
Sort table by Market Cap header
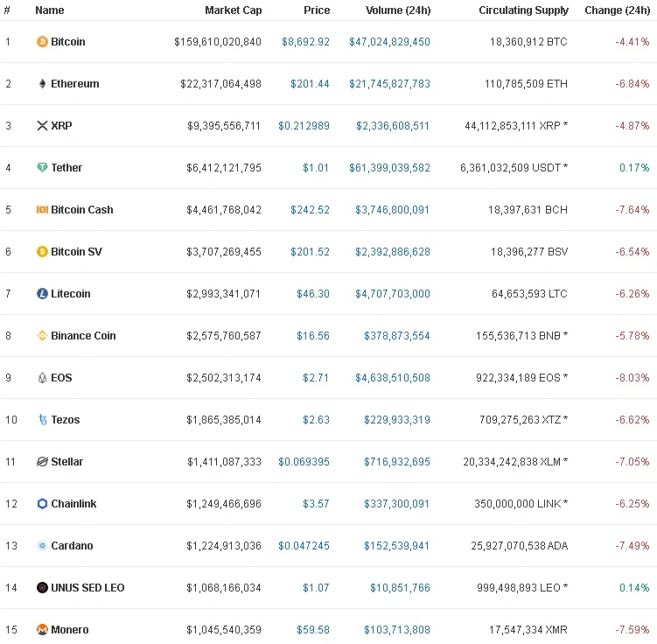(233, 10)
